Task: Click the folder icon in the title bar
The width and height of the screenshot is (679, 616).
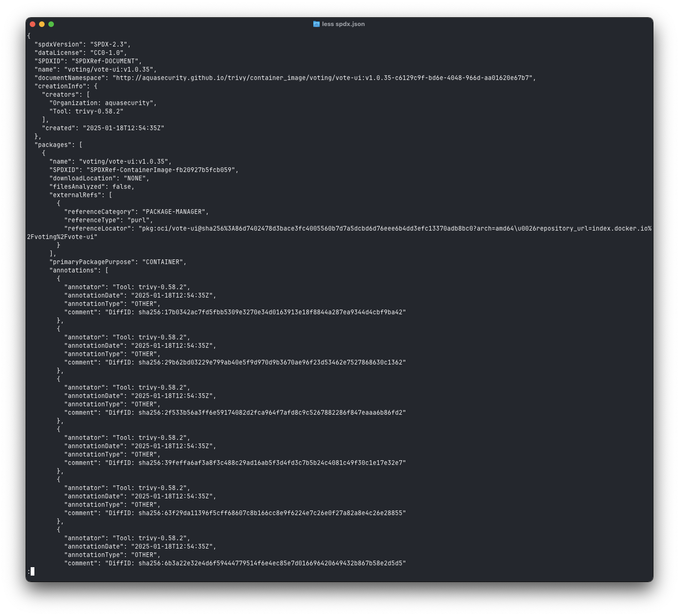Action: pyautogui.click(x=316, y=24)
